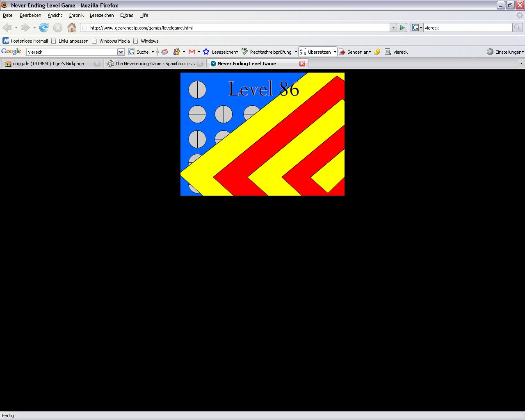Click the Reload page icon
The width and height of the screenshot is (525, 420).
click(44, 27)
